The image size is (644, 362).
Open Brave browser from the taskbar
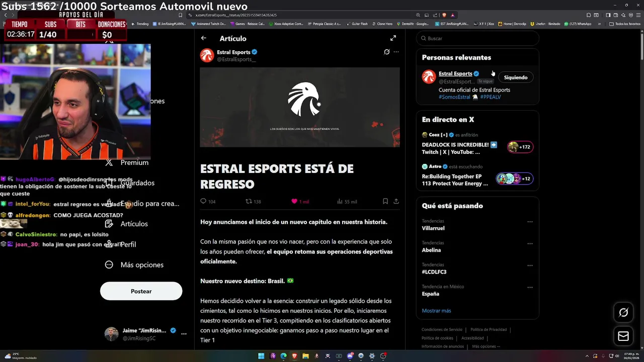point(294,356)
